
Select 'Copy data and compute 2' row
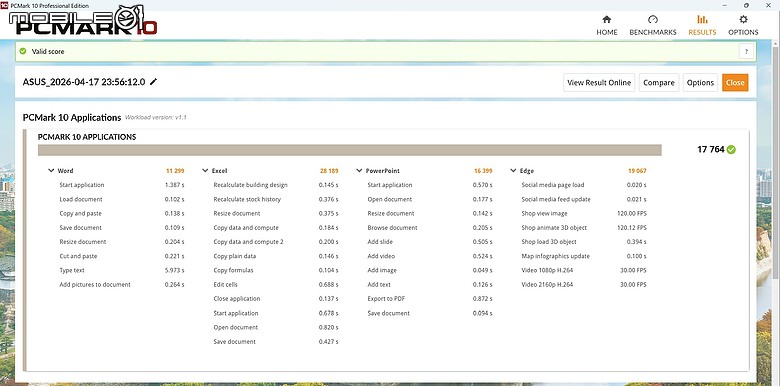276,242
